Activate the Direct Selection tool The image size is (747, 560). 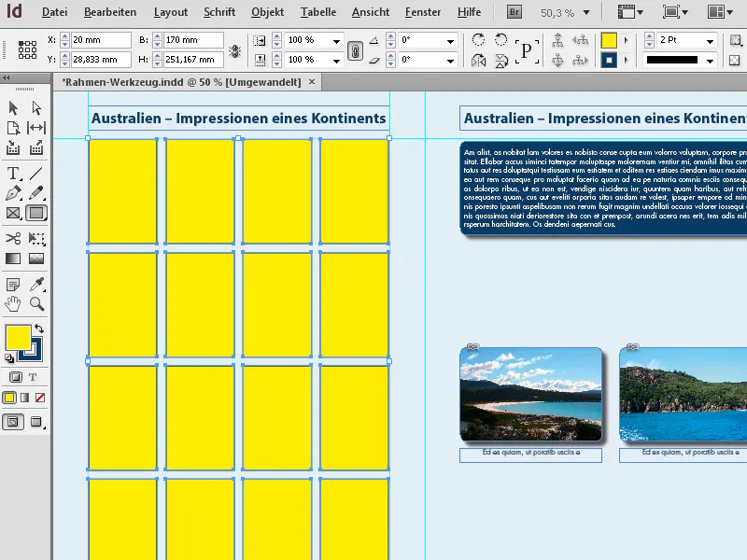pyautogui.click(x=35, y=107)
